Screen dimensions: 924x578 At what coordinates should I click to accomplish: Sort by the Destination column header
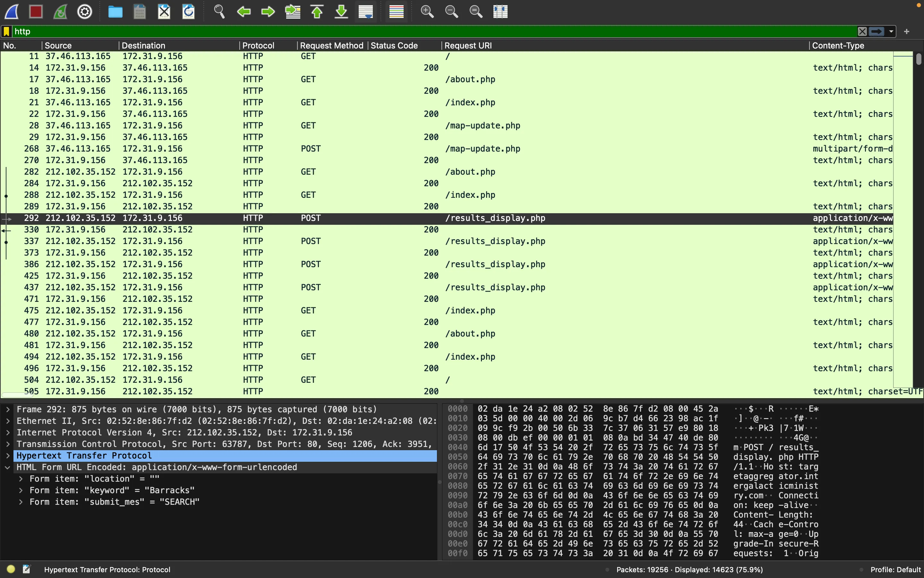pos(179,46)
